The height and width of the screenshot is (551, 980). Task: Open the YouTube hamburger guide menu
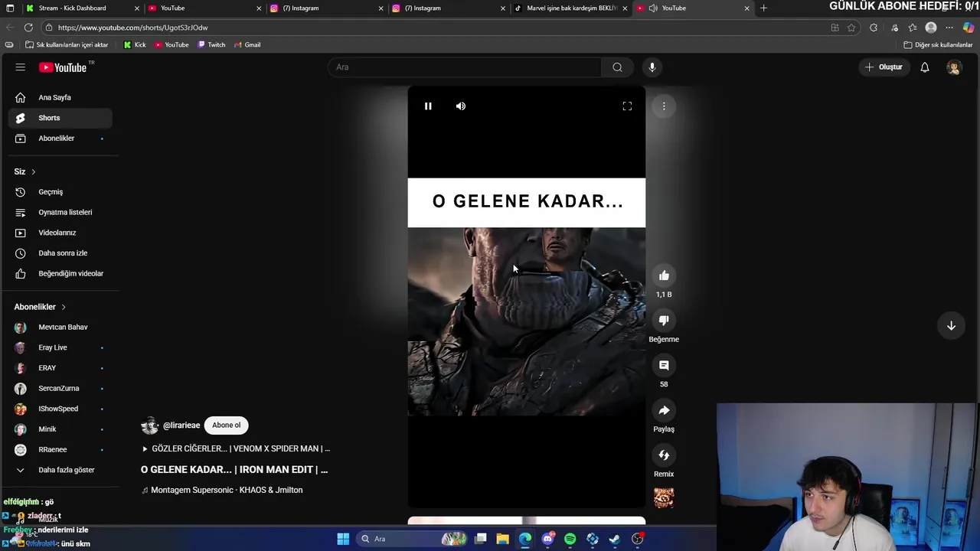21,67
